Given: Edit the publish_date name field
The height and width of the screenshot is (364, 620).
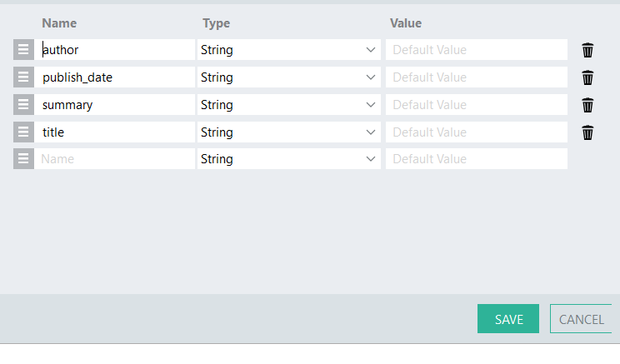Looking at the screenshot, I should (x=115, y=77).
